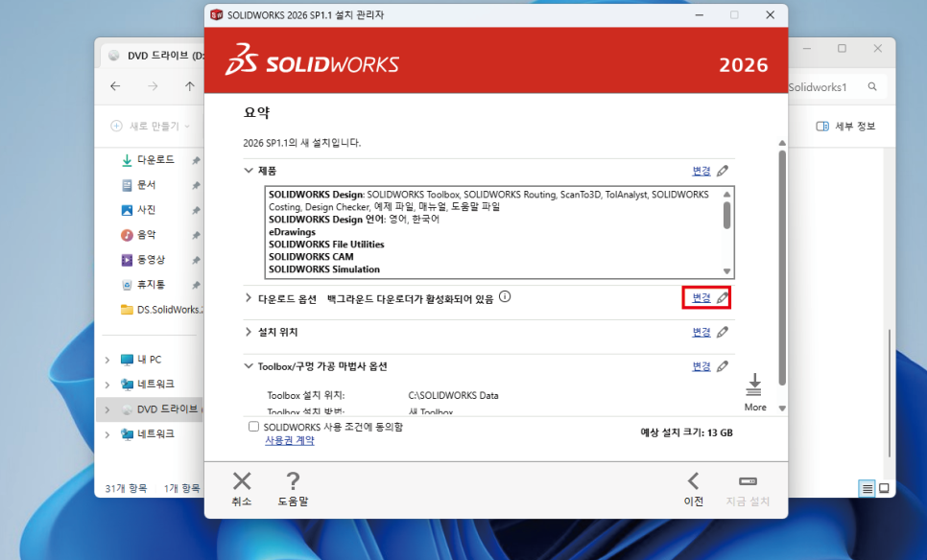
Task: Go back with the 이전 arrow
Action: [694, 481]
